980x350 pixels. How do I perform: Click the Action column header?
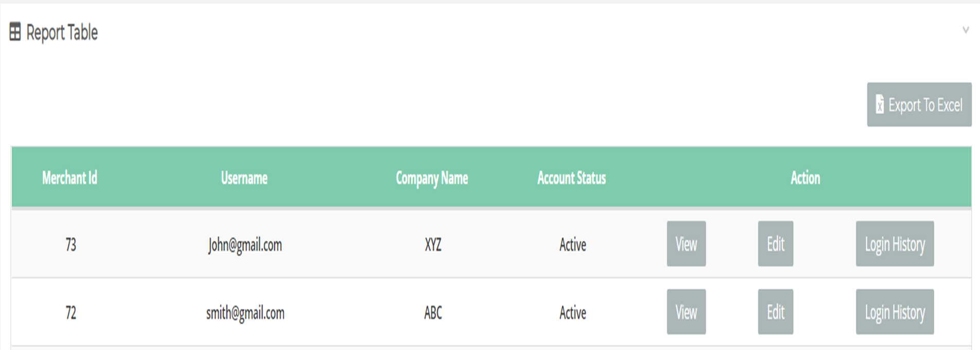click(x=805, y=178)
